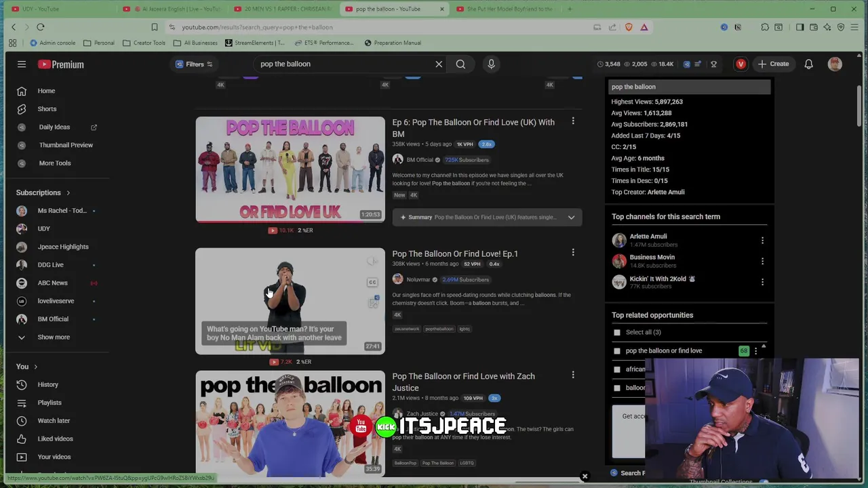Check 'pop the balloon or find love' checkbox
The image size is (868, 488).
pyautogui.click(x=616, y=351)
